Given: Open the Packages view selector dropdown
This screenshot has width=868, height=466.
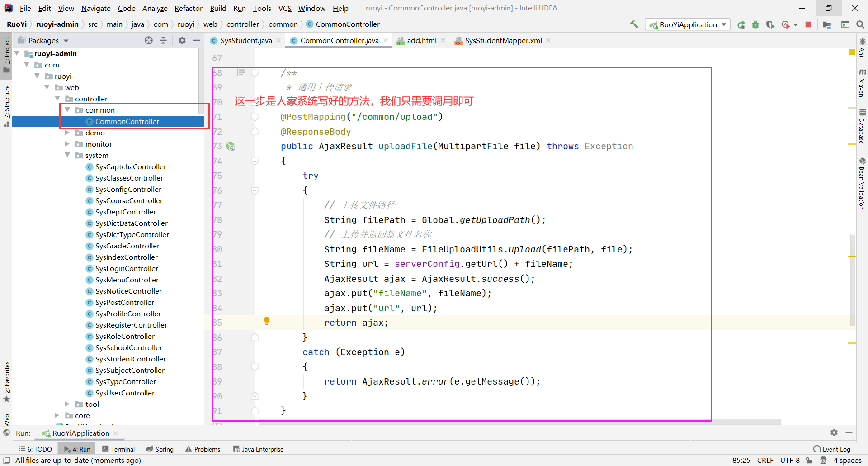Looking at the screenshot, I should pos(43,40).
